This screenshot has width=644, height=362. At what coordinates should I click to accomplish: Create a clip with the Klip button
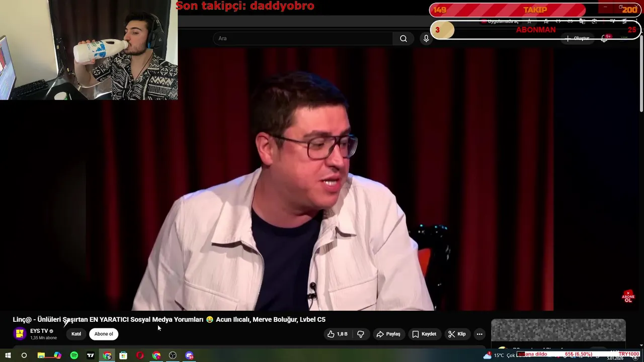coord(457,334)
